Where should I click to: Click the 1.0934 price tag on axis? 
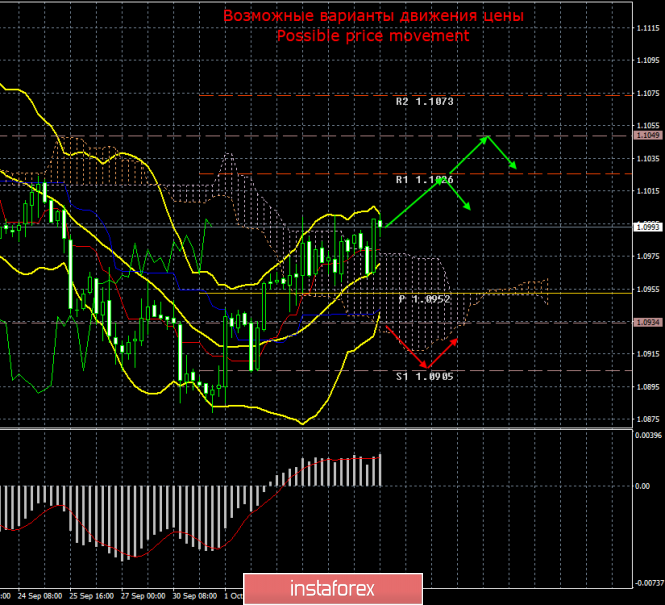[648, 323]
